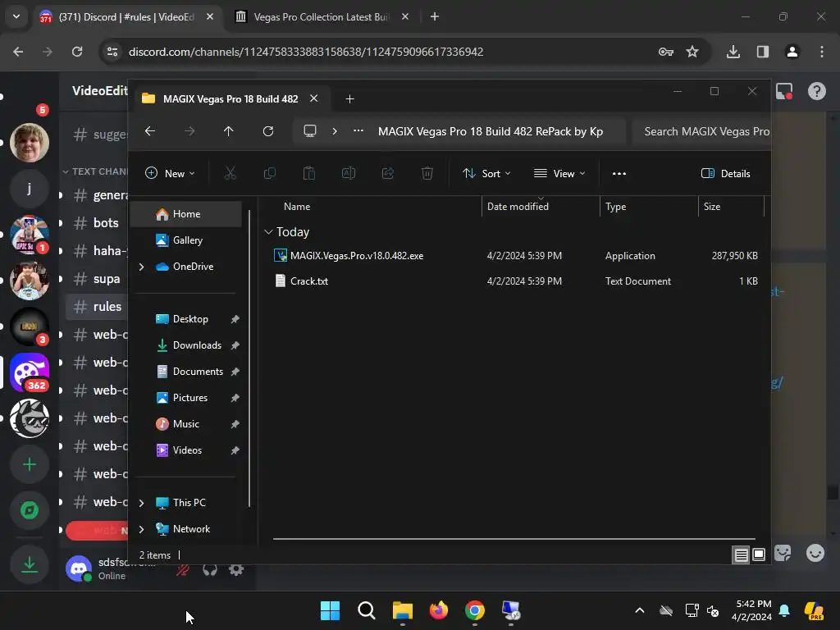Switch to details list view icon in status bar
This screenshot has height=630, width=840.
[x=741, y=555]
